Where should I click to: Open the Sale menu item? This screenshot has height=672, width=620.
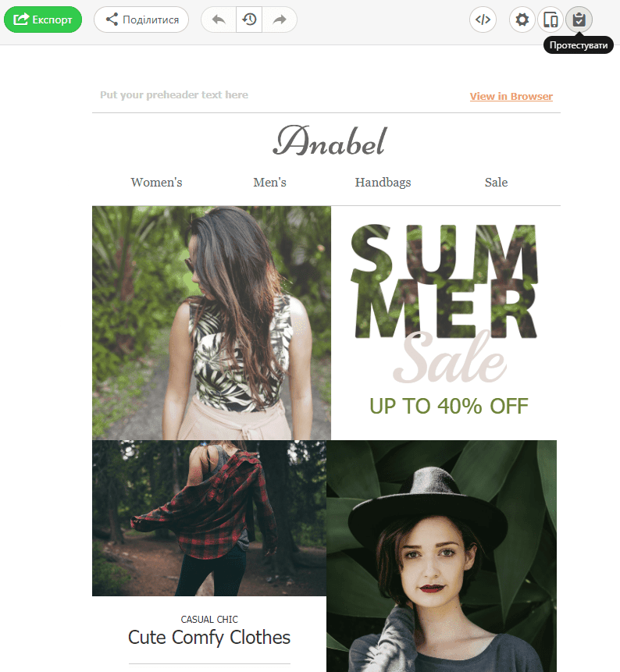[496, 182]
